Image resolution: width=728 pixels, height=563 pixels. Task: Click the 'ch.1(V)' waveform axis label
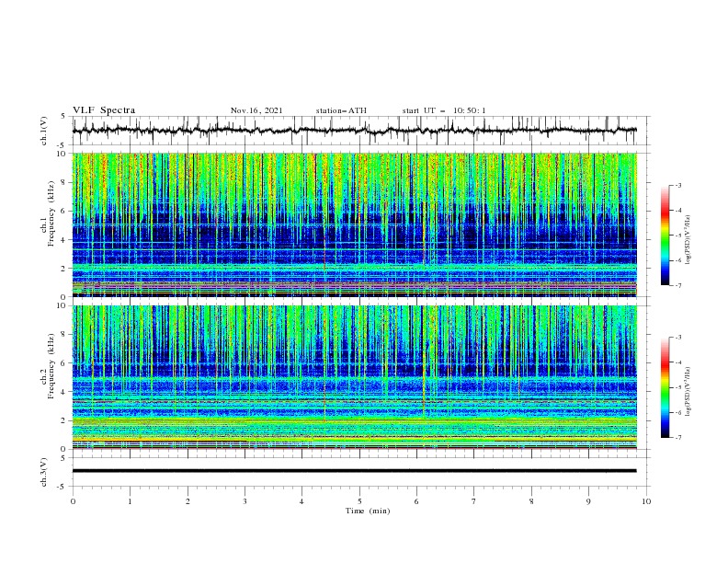click(44, 131)
